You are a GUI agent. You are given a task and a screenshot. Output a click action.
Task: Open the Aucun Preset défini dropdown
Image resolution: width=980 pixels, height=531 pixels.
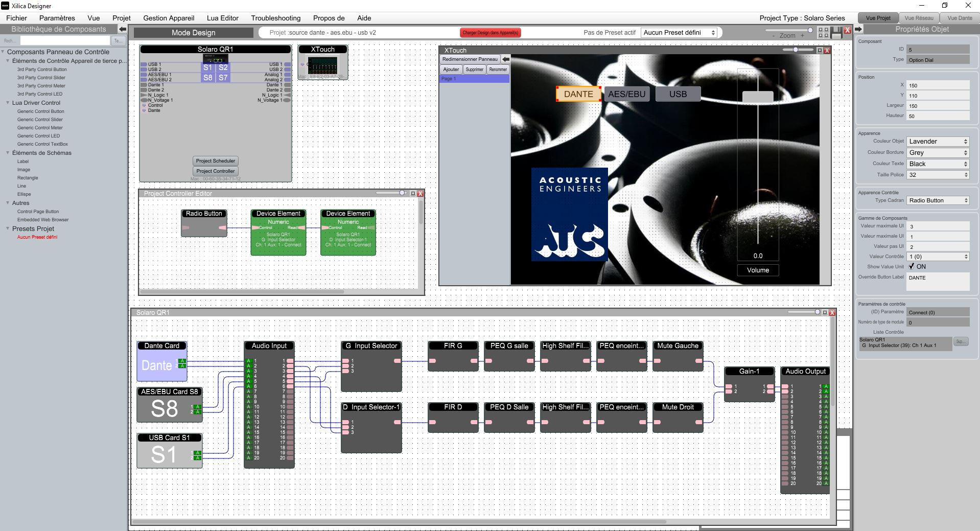[x=679, y=33]
